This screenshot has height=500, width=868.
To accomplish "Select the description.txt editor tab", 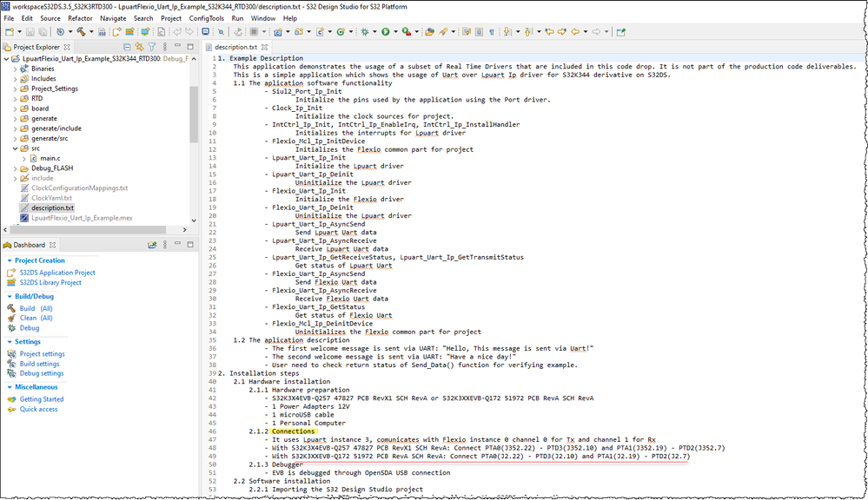I will pos(235,47).
